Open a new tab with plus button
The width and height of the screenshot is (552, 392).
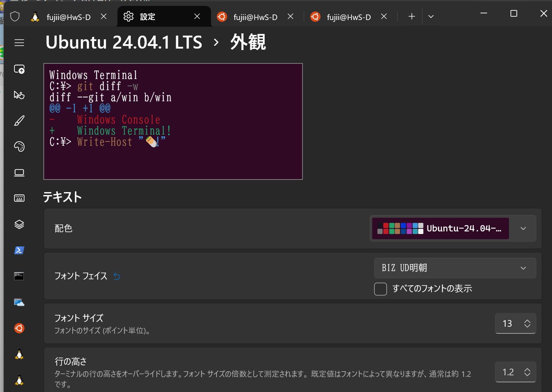tap(411, 16)
